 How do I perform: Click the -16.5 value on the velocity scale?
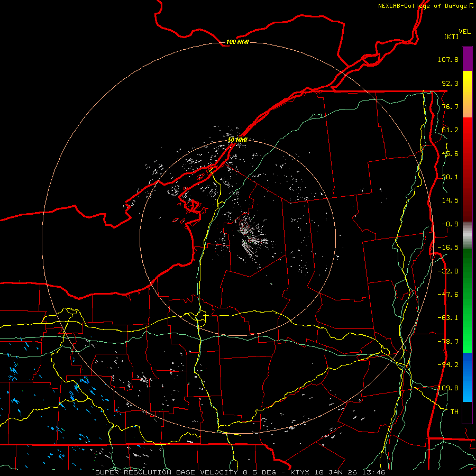pyautogui.click(x=448, y=248)
